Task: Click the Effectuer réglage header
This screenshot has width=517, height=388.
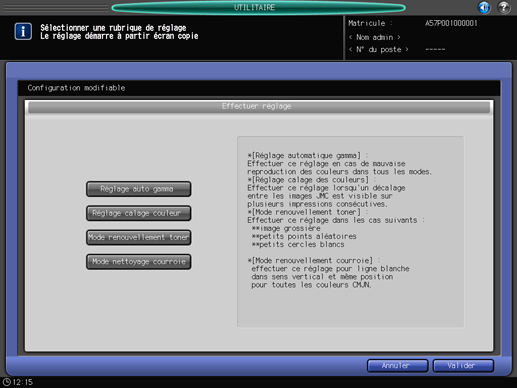Action: pyautogui.click(x=259, y=107)
